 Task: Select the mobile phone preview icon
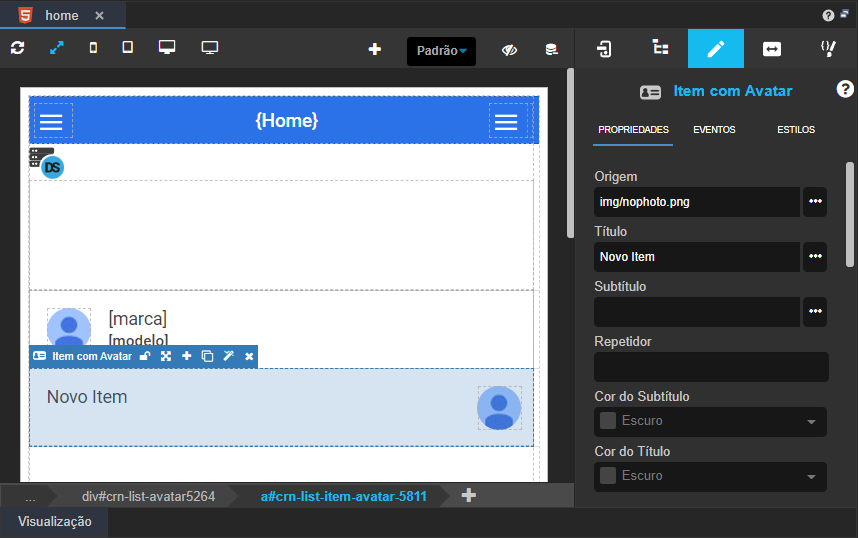pyautogui.click(x=93, y=48)
